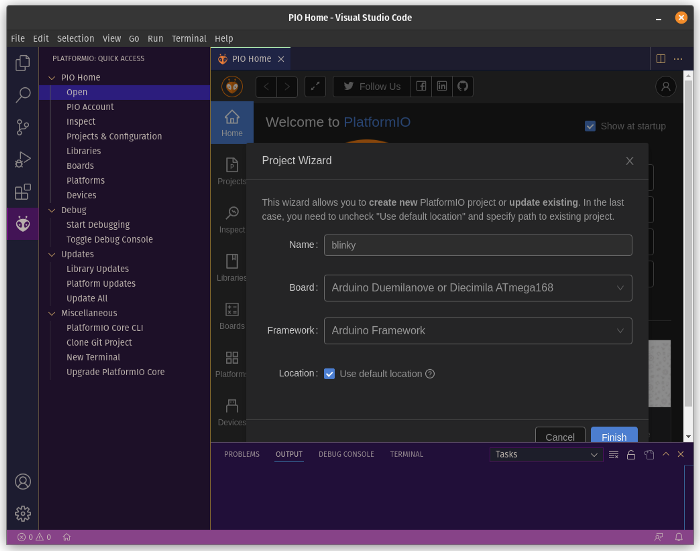Viewport: 700px width, 551px height.
Task: Open the Tasks output channel dropdown
Action: pyautogui.click(x=546, y=454)
